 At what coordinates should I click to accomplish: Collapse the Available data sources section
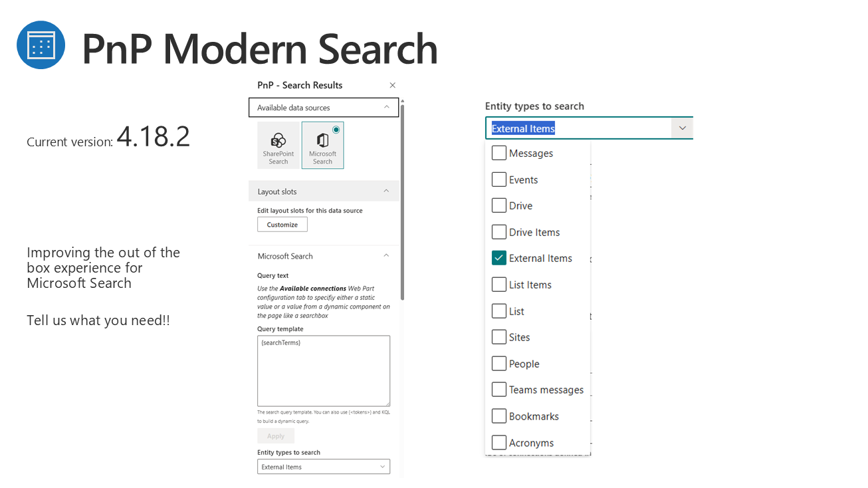pos(387,107)
